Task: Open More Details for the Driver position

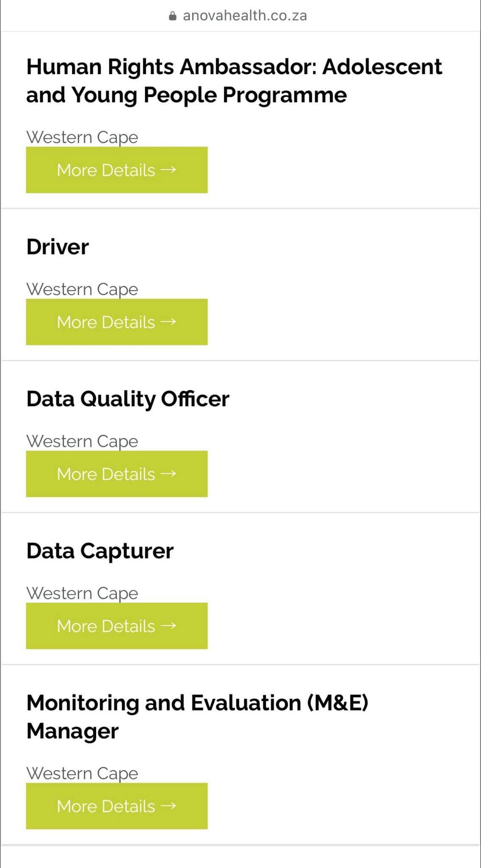Action: coord(117,322)
